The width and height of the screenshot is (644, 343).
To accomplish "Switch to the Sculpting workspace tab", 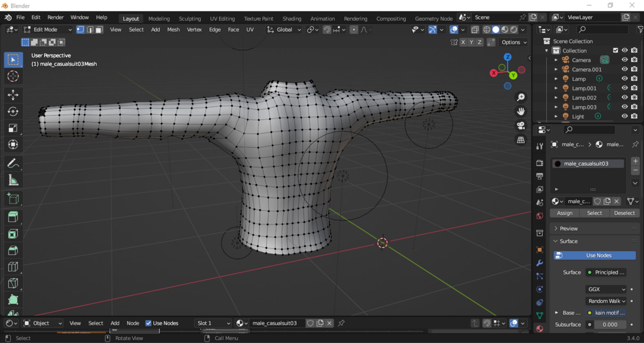I will 190,19.
